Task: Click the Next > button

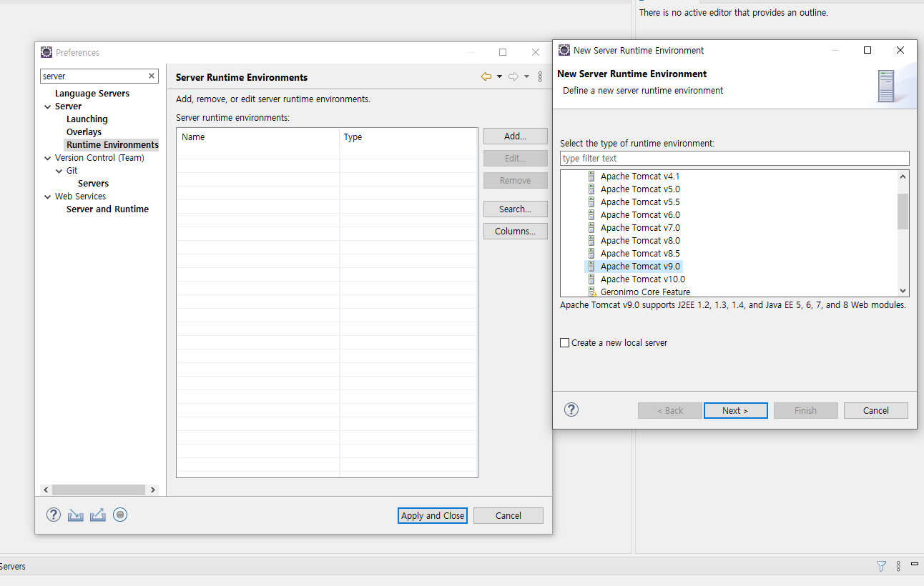Action: 736,410
